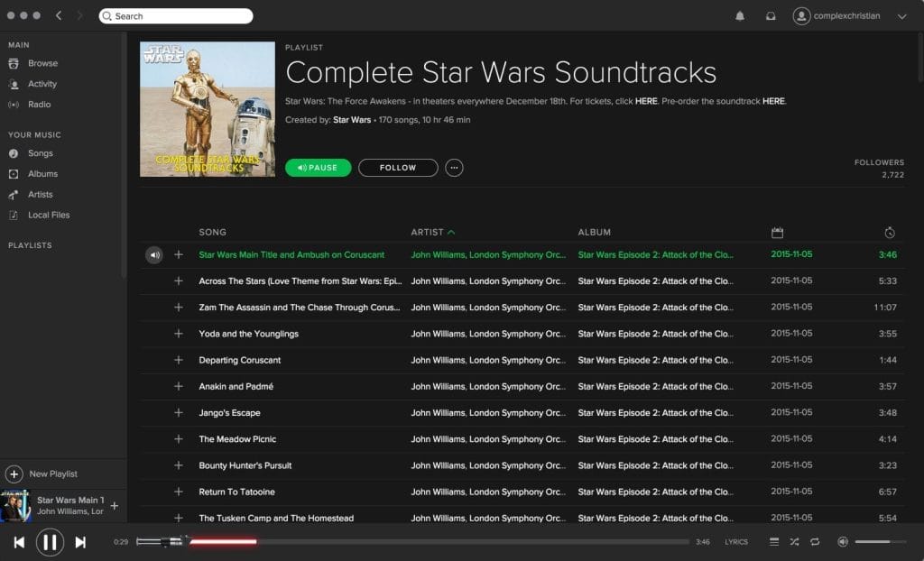Open the Star Wars creator link
Screen dimensions: 924x561
click(x=352, y=120)
